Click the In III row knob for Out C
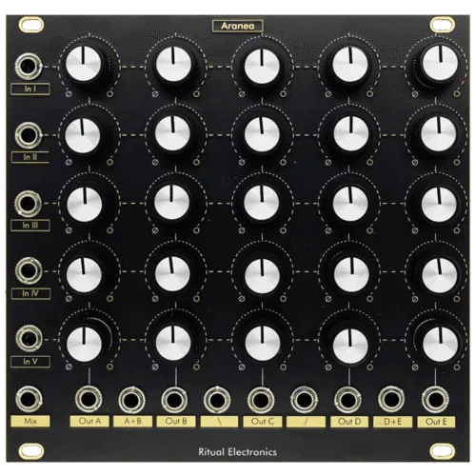This screenshot has height=476, width=476. coord(262,203)
